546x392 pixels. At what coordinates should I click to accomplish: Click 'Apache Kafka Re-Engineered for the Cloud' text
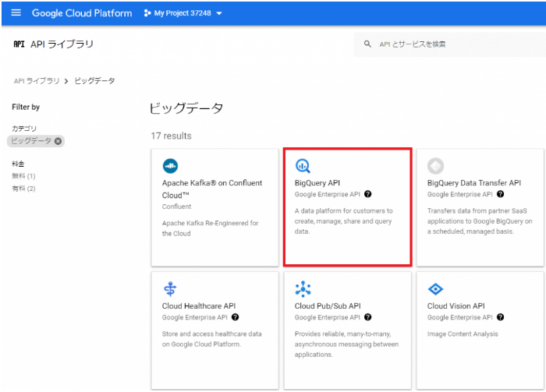pos(210,228)
